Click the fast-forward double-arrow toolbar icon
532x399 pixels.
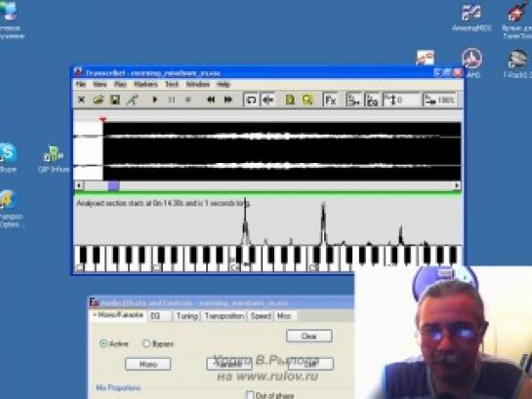(x=228, y=100)
